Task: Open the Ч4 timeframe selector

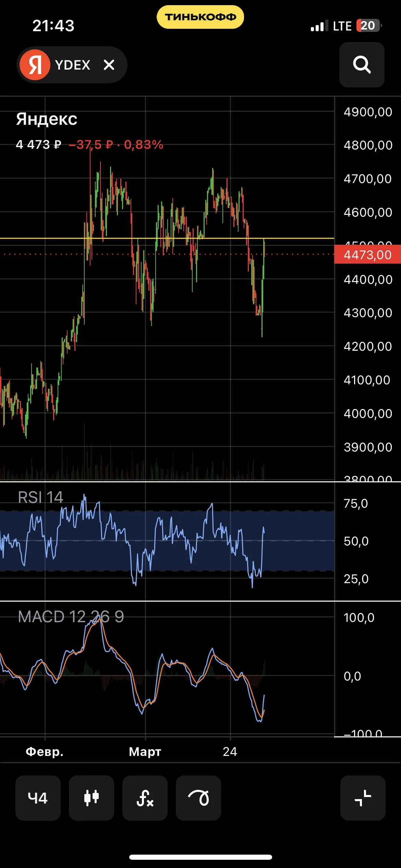Action: 38,798
